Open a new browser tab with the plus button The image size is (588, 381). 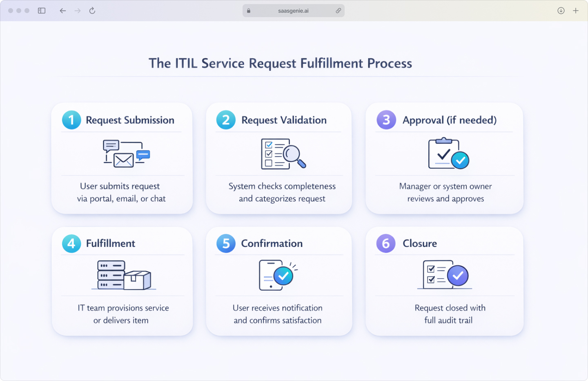576,11
